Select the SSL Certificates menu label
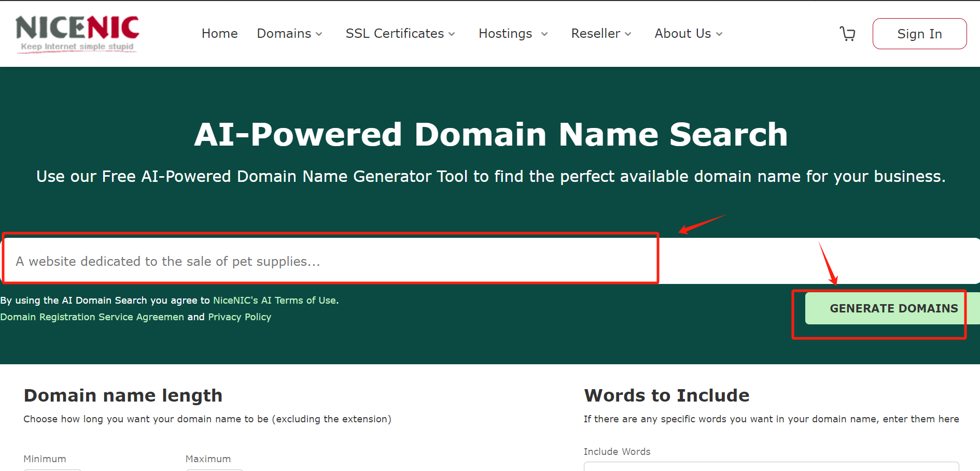This screenshot has width=980, height=471. coord(394,34)
